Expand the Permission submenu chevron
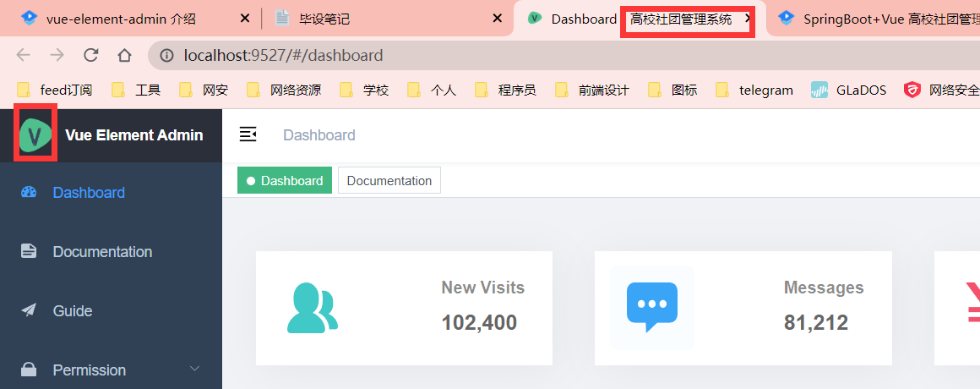The width and height of the screenshot is (980, 389). (x=195, y=370)
